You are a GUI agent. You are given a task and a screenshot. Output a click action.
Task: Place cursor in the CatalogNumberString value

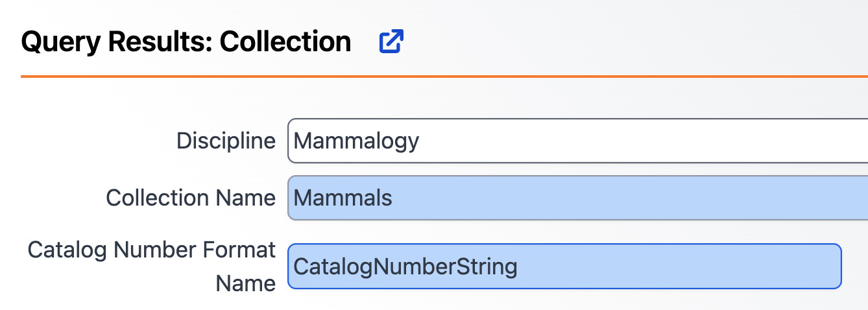click(405, 266)
